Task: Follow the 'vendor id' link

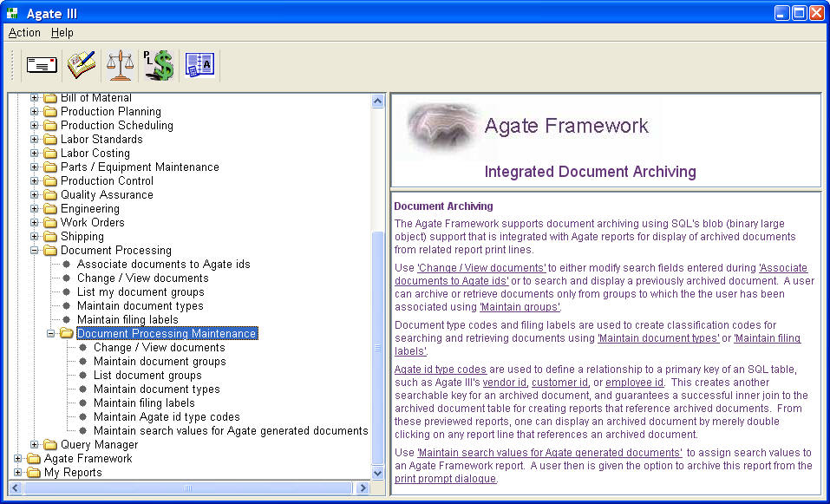Action: [505, 383]
